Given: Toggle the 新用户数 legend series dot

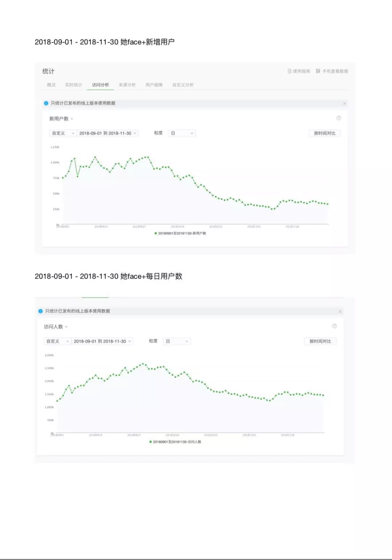Looking at the screenshot, I should (156, 234).
